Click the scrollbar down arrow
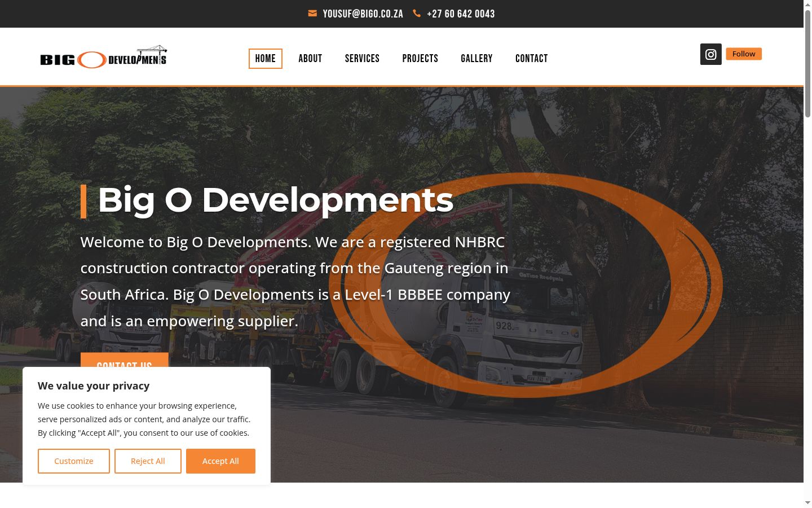Image resolution: width=812 pixels, height=508 pixels. [x=807, y=503]
